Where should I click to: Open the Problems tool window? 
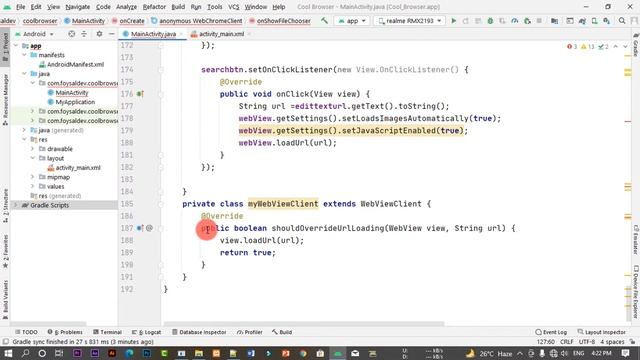point(65,332)
